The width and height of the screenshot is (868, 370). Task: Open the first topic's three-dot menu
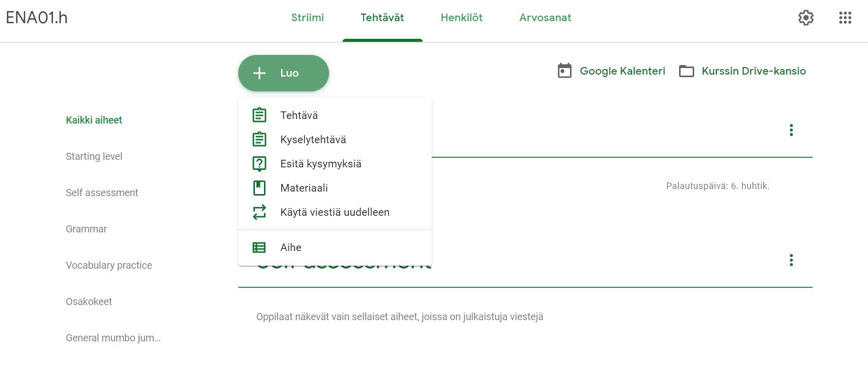(x=791, y=130)
